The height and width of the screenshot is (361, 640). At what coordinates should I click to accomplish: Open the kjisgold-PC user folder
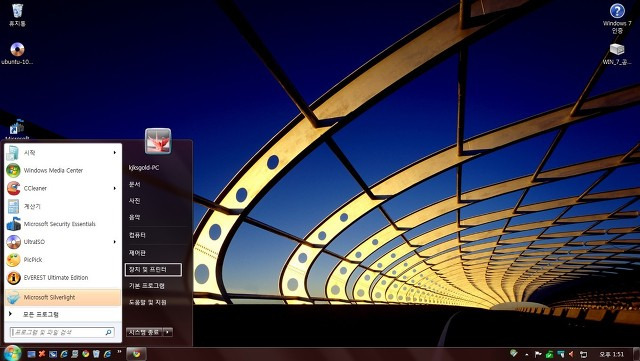pyautogui.click(x=144, y=167)
